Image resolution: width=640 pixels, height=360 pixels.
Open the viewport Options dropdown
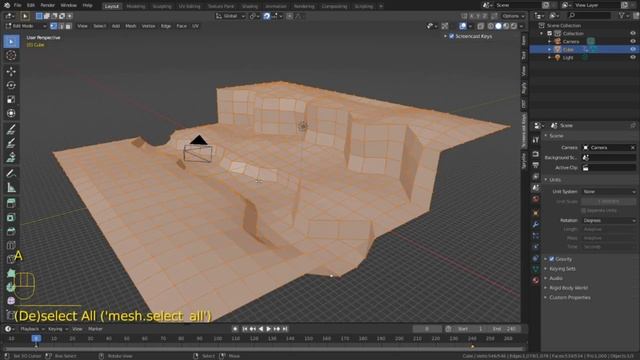click(x=513, y=16)
